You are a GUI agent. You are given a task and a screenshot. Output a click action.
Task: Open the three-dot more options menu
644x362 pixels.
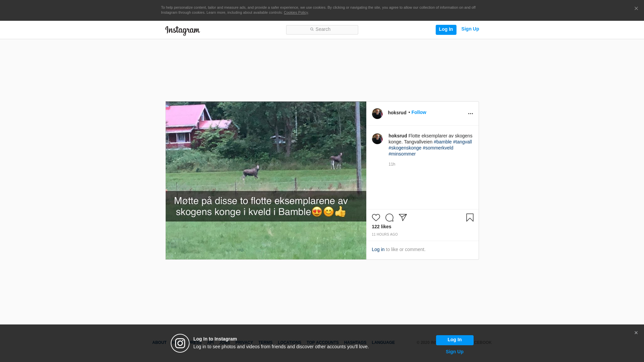pyautogui.click(x=470, y=114)
